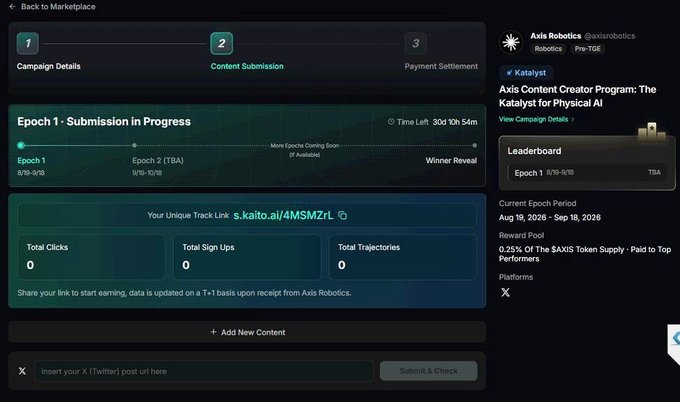This screenshot has height=402, width=680.
Task: Click the Submit & Check button
Action: click(x=428, y=371)
